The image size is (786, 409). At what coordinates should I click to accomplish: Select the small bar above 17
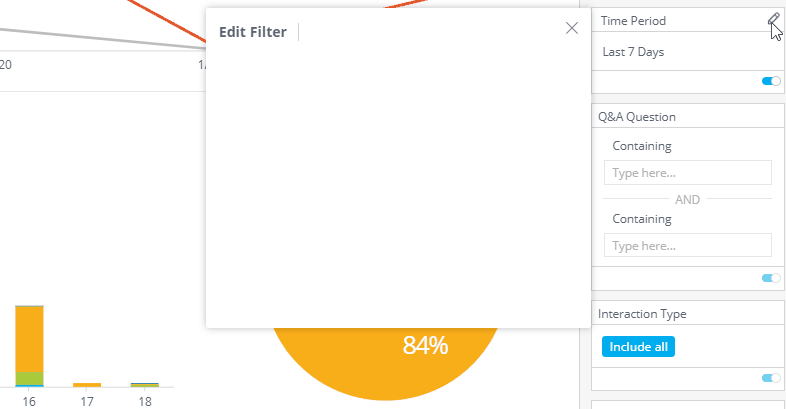(x=87, y=384)
